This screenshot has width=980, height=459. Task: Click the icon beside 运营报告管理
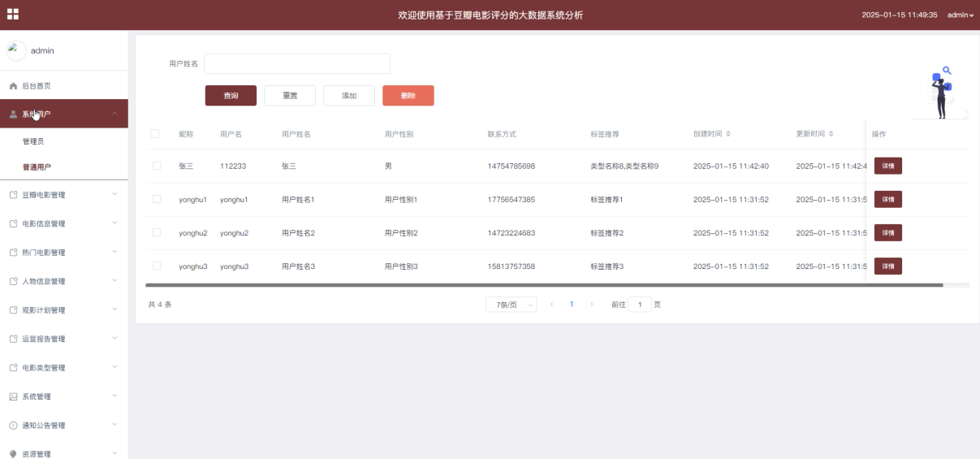pyautogui.click(x=13, y=339)
